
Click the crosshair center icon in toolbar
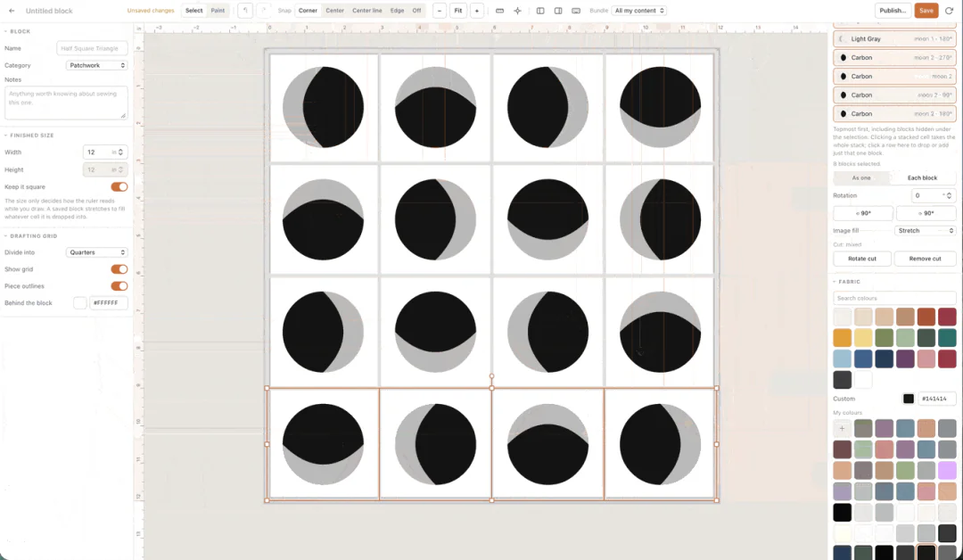point(518,11)
